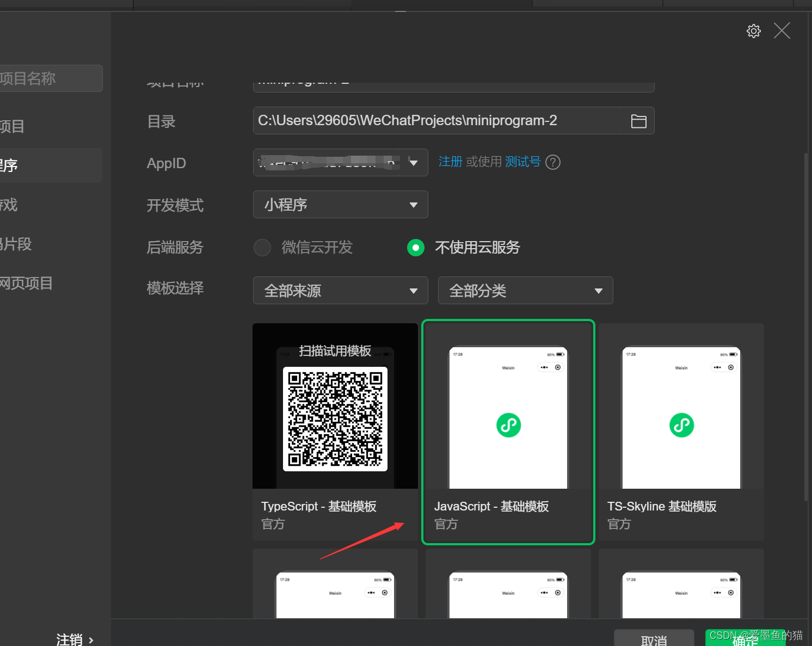Click the 取消 cancel button

654,639
